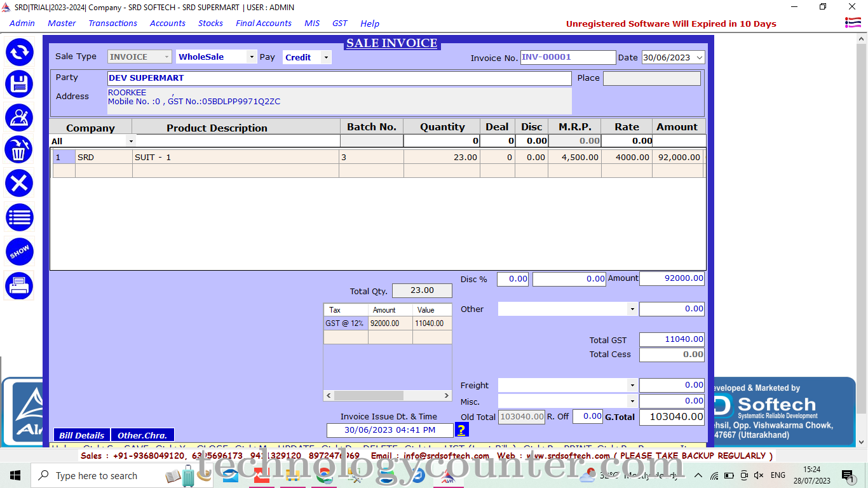The height and width of the screenshot is (488, 868).
Task: Click the greyed INVOICE sale type combo
Action: 140,57
